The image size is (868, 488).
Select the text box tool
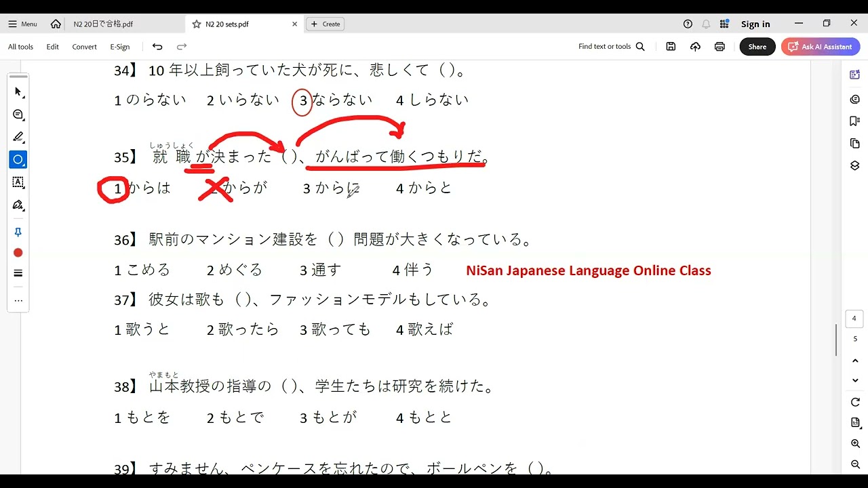click(18, 182)
